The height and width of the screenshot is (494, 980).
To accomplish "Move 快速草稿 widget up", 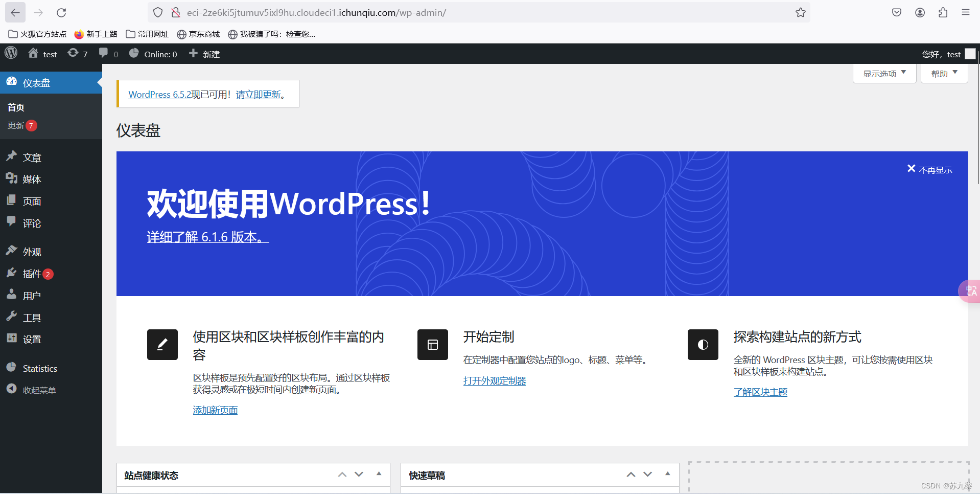I will [x=631, y=475].
